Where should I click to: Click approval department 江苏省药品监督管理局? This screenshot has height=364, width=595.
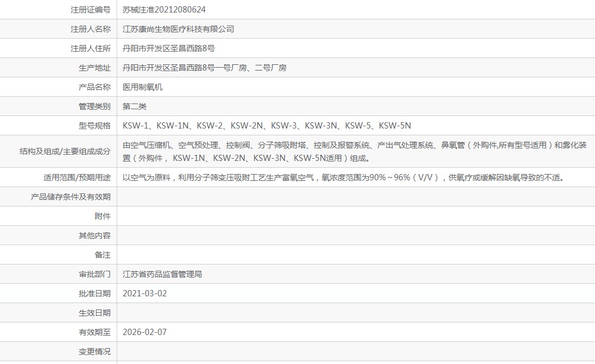pos(162,274)
